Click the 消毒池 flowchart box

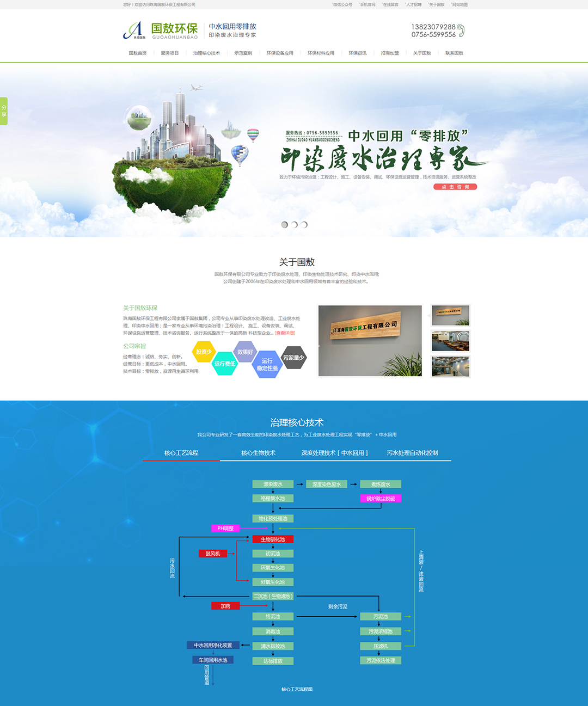(273, 632)
